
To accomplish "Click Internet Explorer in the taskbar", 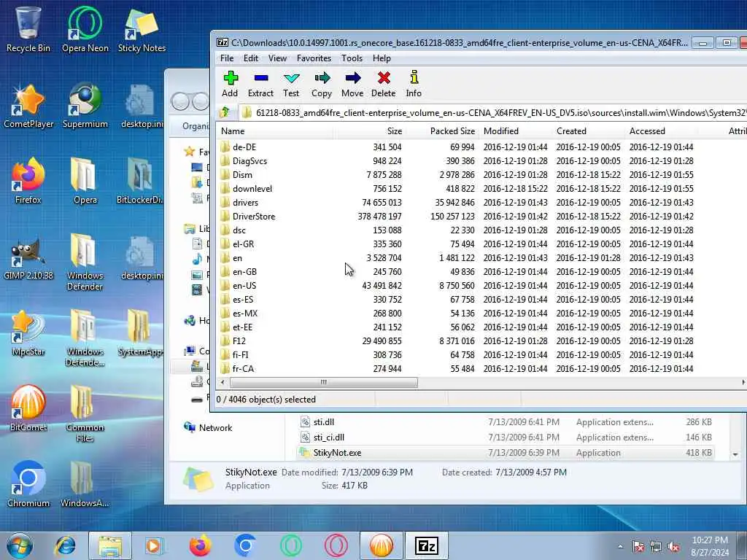I will point(65,545).
